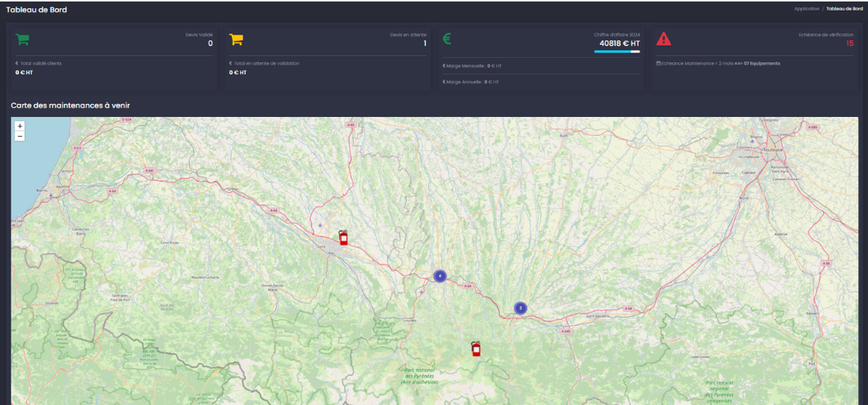
Task: Open the map cluster showing 4
Action: [440, 277]
